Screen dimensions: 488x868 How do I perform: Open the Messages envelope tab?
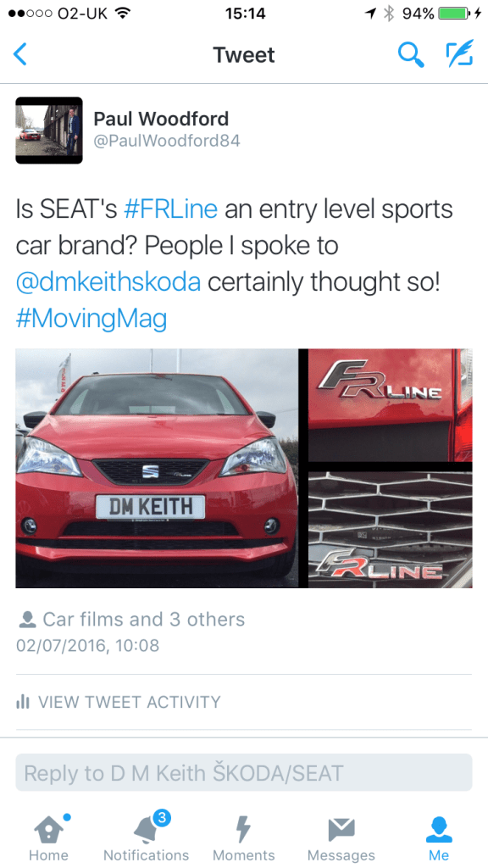click(341, 836)
